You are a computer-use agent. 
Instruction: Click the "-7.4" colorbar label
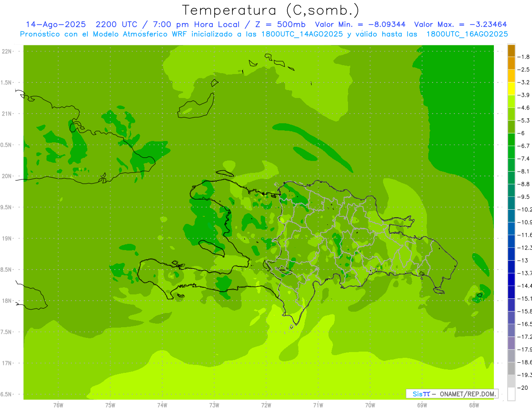coord(524,158)
